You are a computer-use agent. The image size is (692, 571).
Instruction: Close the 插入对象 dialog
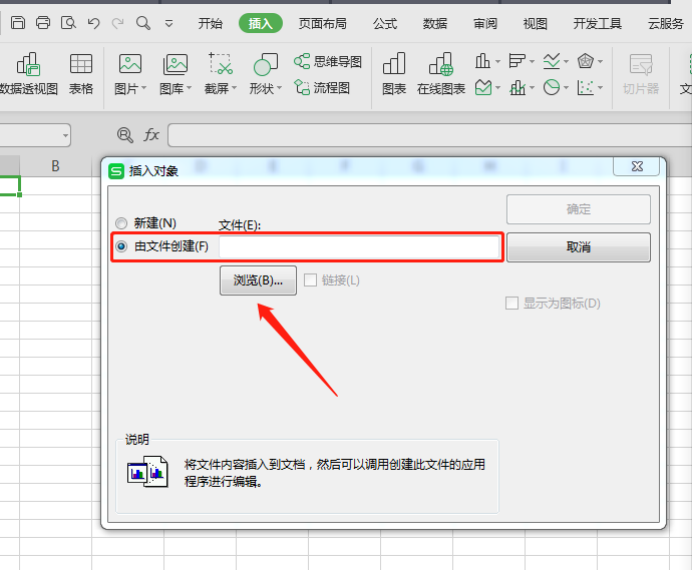pos(636,166)
